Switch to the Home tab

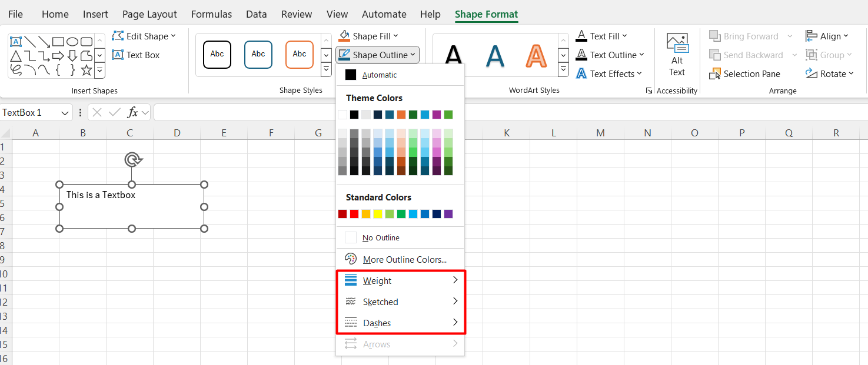[x=55, y=14]
